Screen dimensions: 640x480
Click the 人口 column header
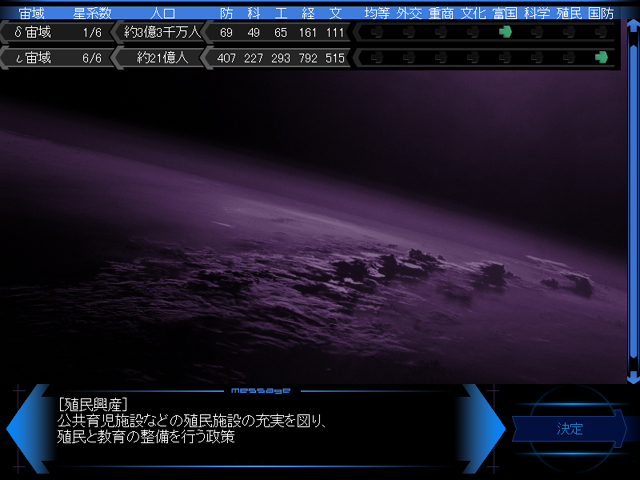pyautogui.click(x=162, y=13)
